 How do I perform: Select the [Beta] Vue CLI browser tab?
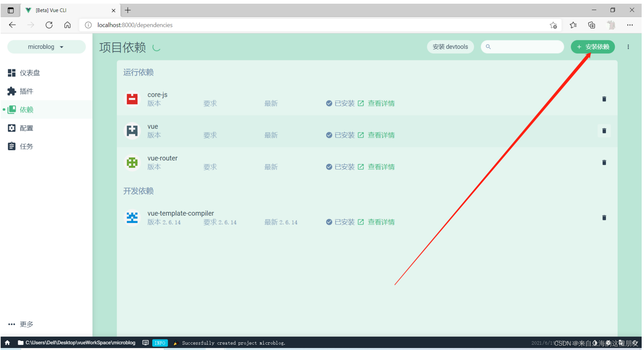[70, 10]
